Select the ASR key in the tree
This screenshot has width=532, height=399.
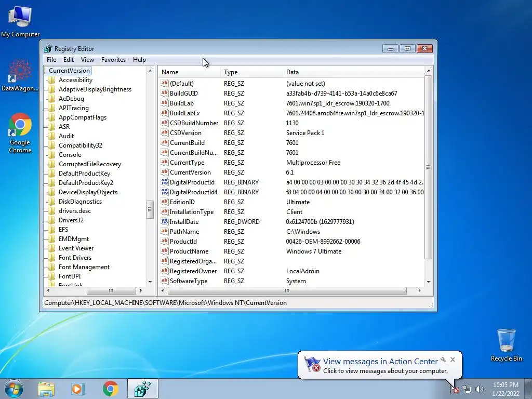[64, 127]
